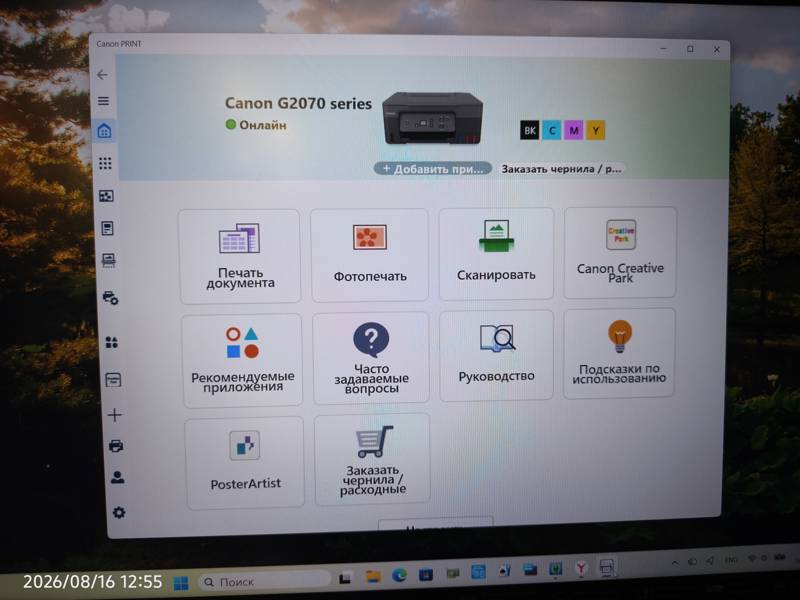Launch the PosterArtist tile

[x=245, y=463]
